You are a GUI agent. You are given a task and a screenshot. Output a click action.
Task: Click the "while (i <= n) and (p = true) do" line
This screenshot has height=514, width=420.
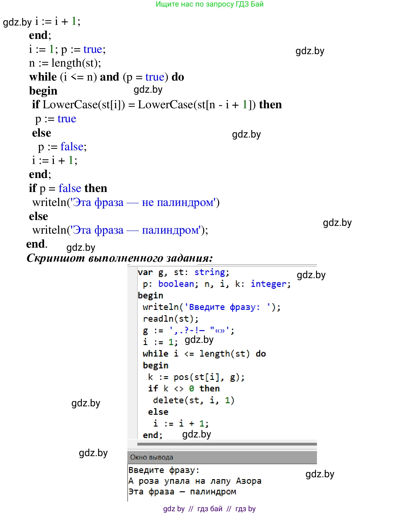[x=106, y=77]
